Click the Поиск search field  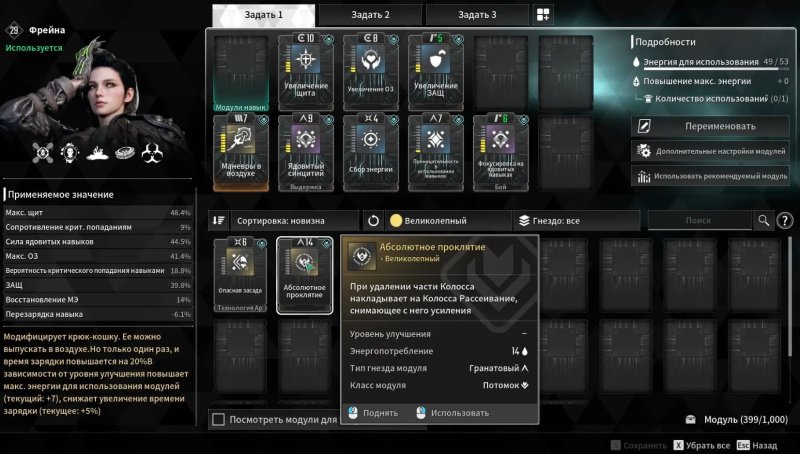coord(699,220)
